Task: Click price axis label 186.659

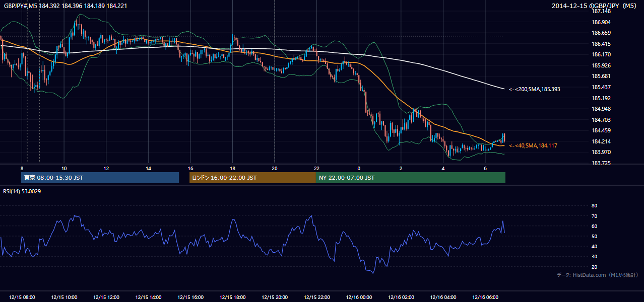Action: pos(601,33)
